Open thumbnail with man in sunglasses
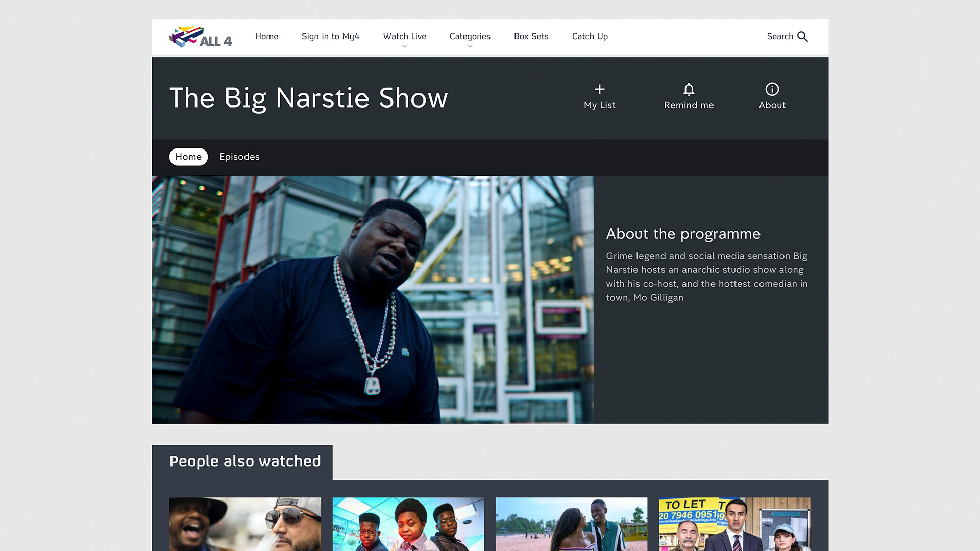980x551 pixels. point(245,524)
